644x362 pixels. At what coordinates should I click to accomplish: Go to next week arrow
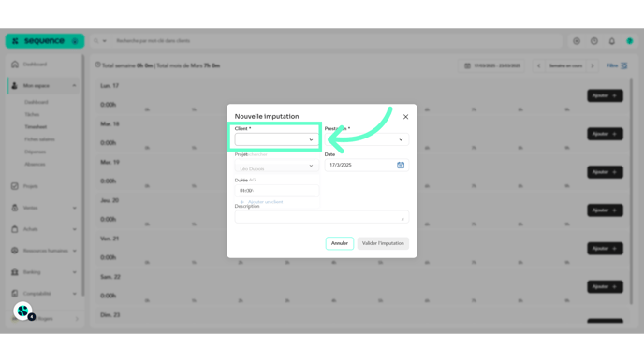pos(593,65)
